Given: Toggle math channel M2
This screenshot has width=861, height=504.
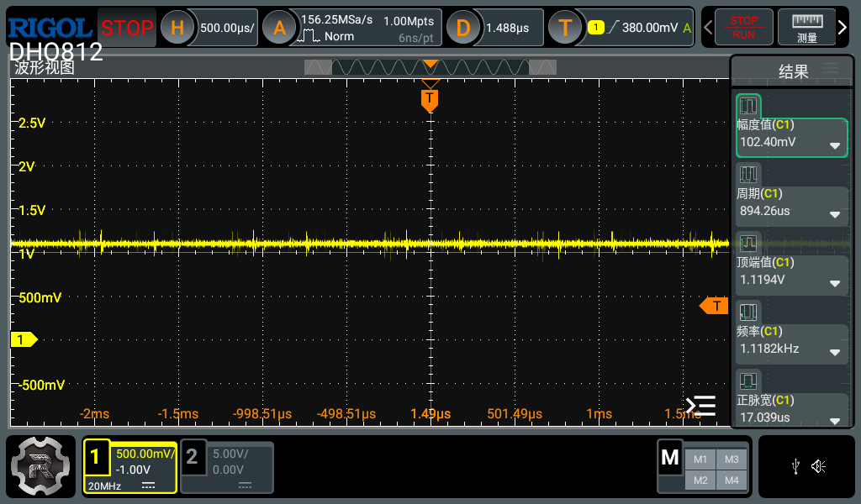Looking at the screenshot, I should (700, 480).
